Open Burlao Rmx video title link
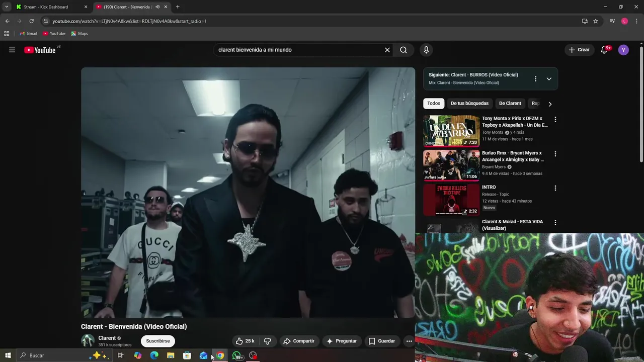 point(513,156)
